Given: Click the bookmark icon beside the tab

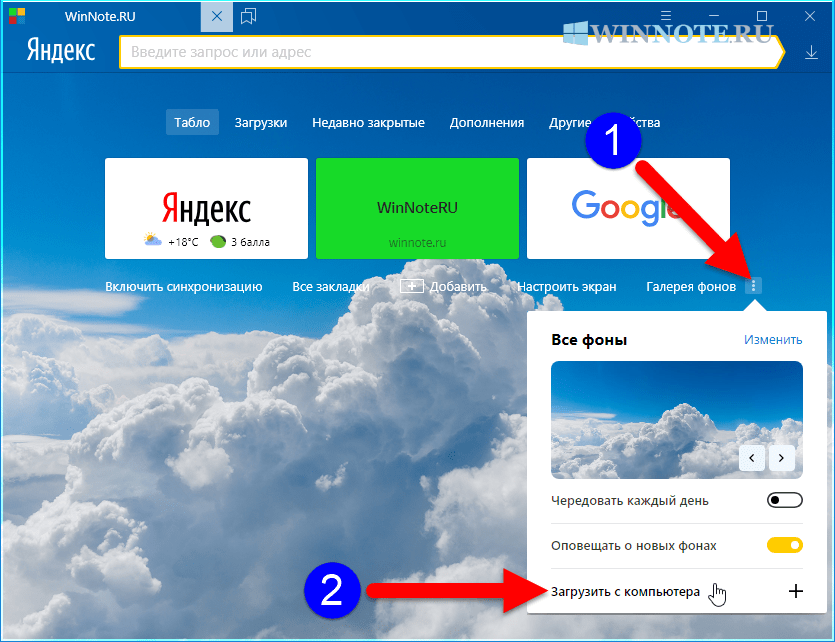Looking at the screenshot, I should 249,17.
